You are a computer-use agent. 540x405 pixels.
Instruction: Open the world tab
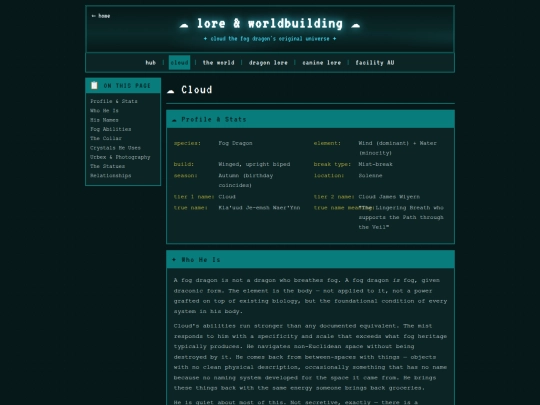(x=218, y=63)
